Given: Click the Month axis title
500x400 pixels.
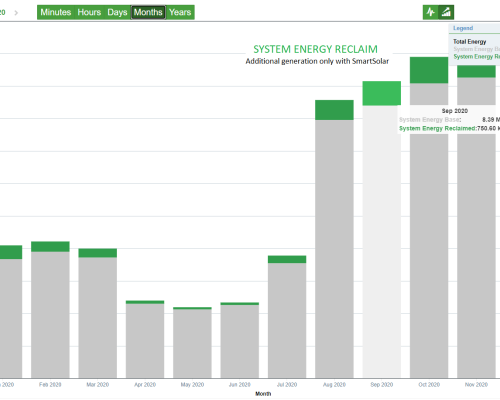Looking at the screenshot, I should click(263, 394).
